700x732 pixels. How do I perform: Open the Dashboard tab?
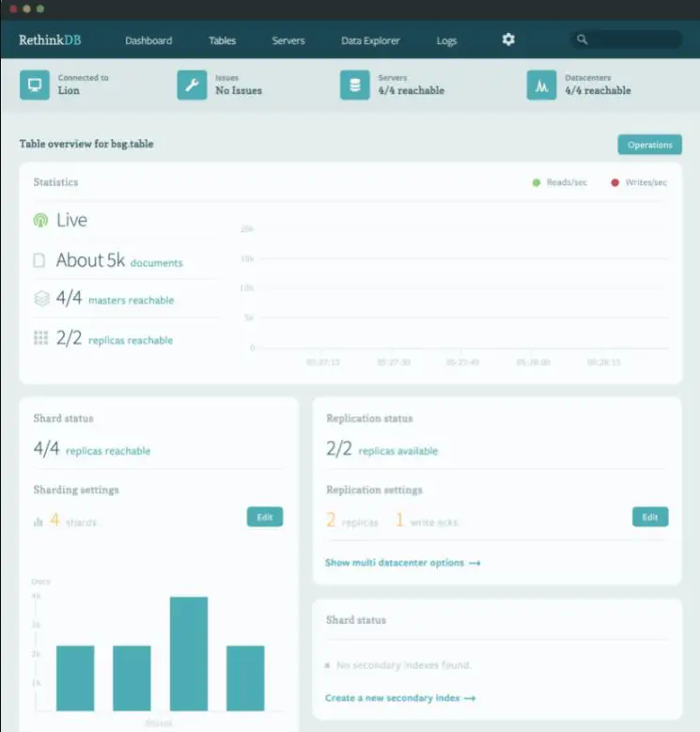tap(148, 40)
